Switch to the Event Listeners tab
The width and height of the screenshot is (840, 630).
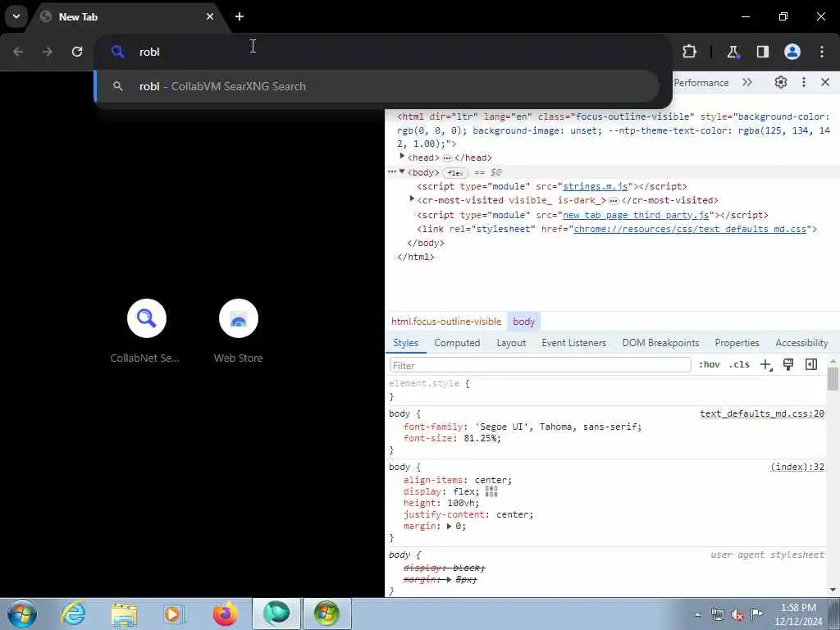[573, 343]
